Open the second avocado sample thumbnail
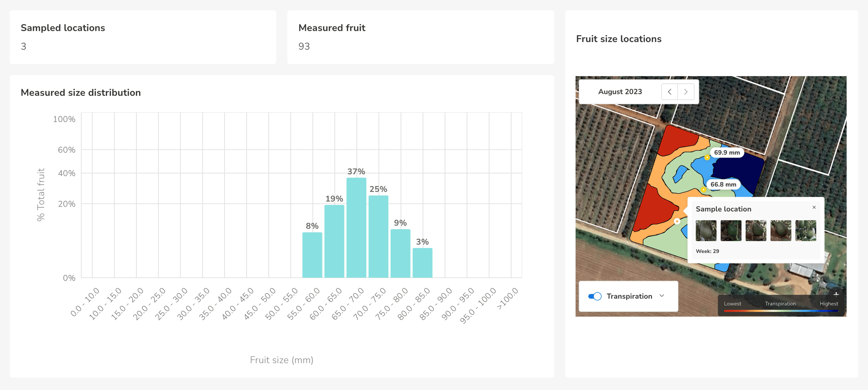868x390 pixels. (x=731, y=230)
